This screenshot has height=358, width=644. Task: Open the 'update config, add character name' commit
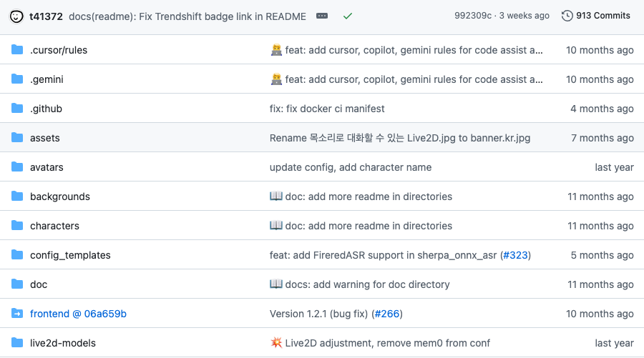[351, 167]
